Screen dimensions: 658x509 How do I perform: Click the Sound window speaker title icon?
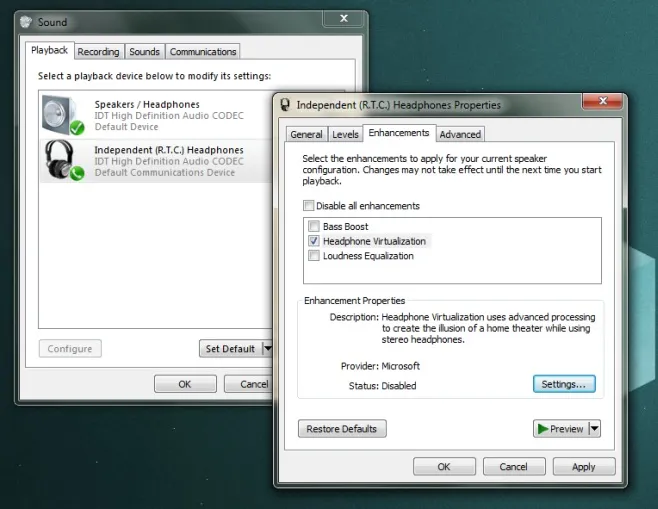coord(26,19)
